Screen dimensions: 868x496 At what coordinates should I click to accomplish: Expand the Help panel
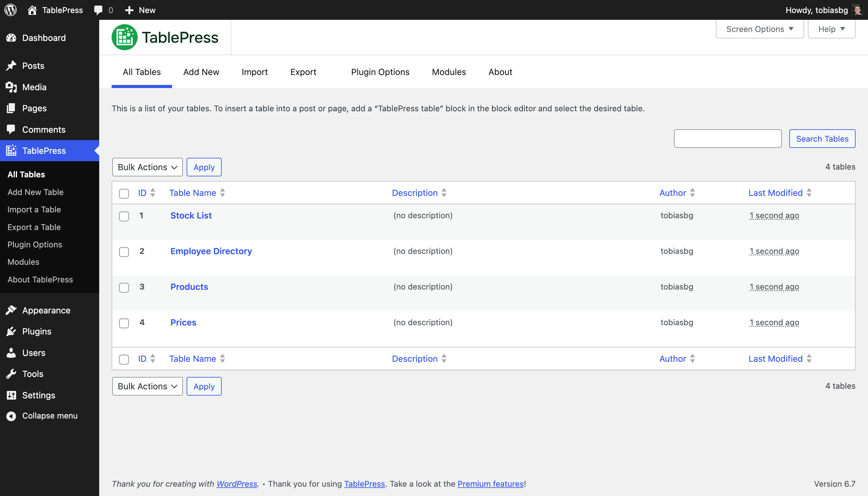click(831, 29)
